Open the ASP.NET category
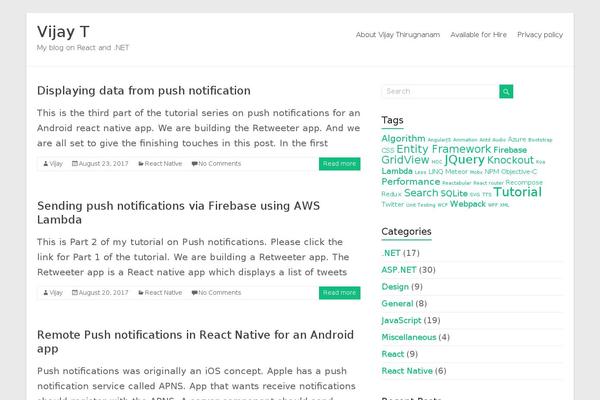Image resolution: width=600 pixels, height=400 pixels. click(399, 270)
